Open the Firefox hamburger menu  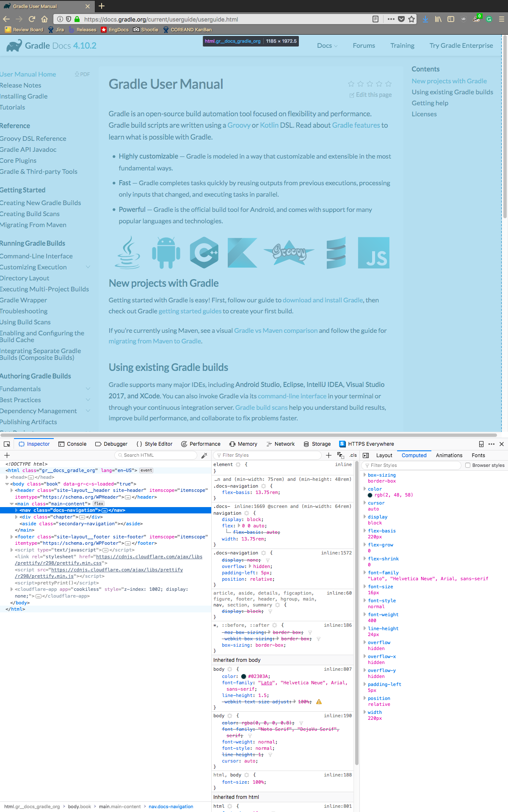[502, 19]
